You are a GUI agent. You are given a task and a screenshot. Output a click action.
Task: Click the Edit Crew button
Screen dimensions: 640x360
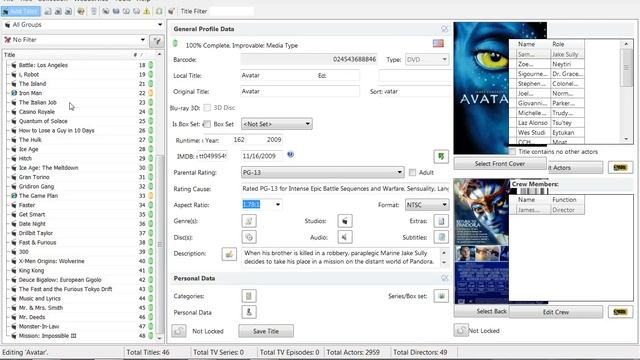(556, 312)
